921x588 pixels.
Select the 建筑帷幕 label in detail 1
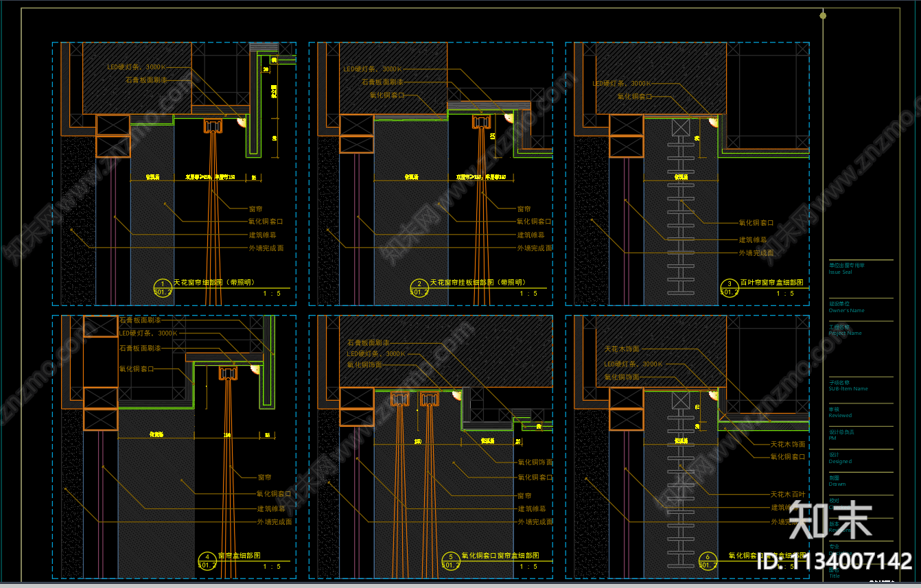click(x=262, y=235)
